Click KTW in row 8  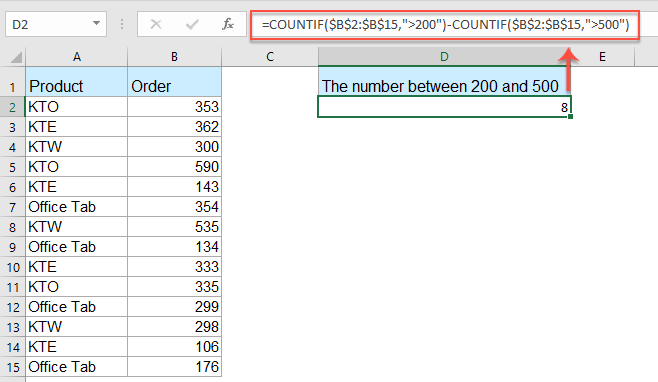tap(76, 227)
